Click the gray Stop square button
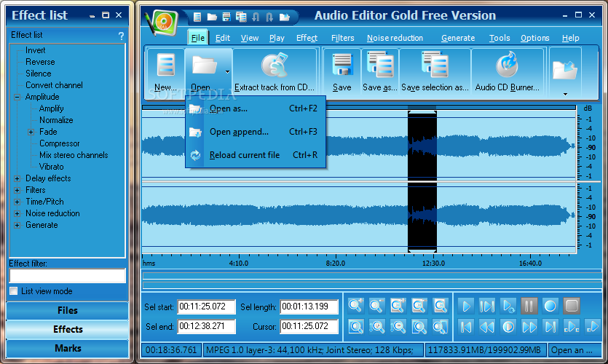The height and width of the screenshot is (364, 608). click(571, 306)
